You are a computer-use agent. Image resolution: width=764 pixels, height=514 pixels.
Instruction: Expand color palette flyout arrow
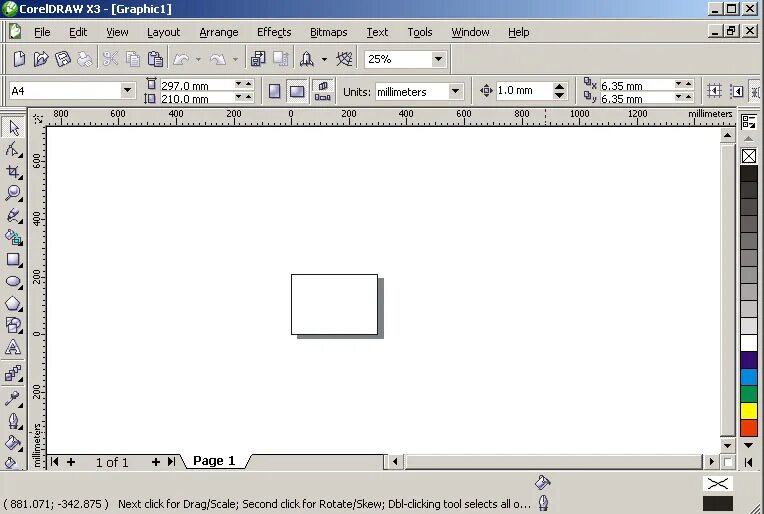tap(749, 462)
